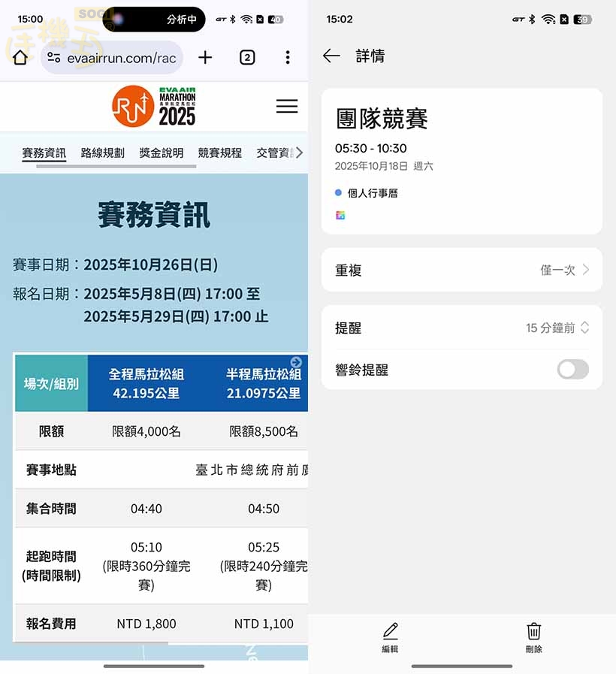Click the blue 個人行事曆 calendar color dot

coord(339,193)
